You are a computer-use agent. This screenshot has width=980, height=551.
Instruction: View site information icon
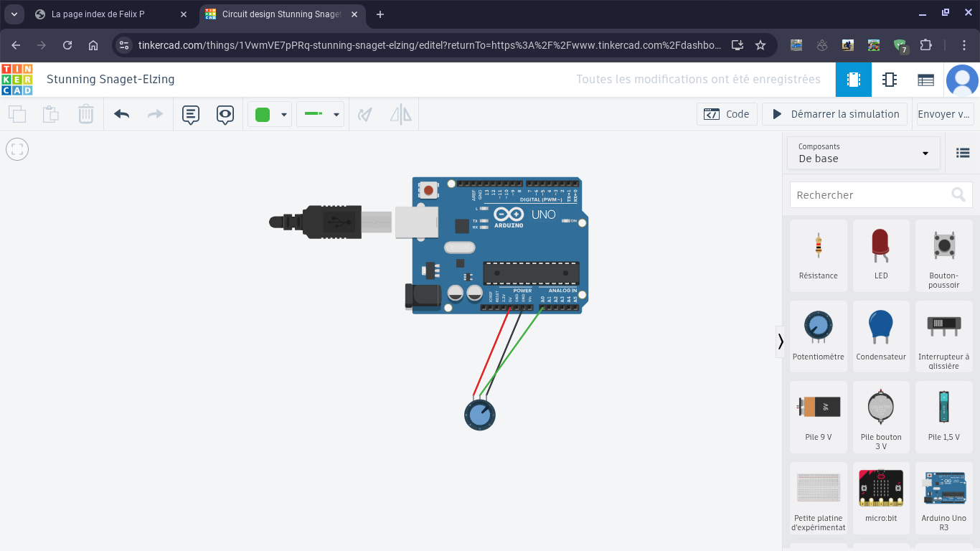(x=124, y=45)
